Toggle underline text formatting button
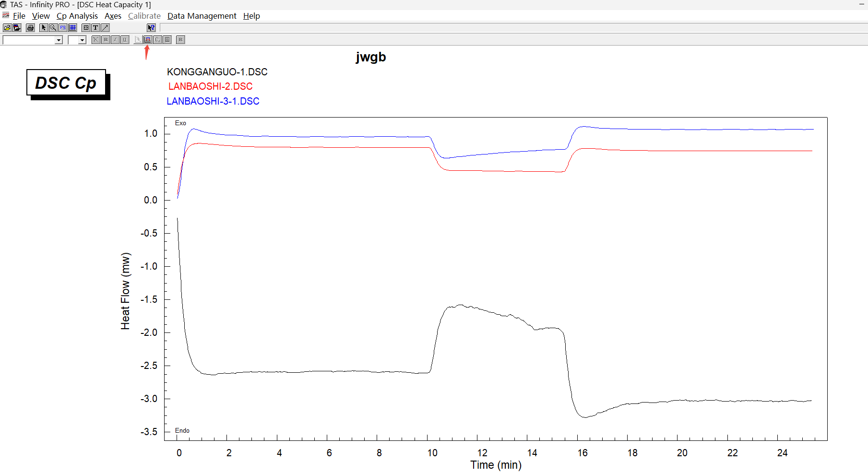The image size is (868, 474). [x=125, y=40]
